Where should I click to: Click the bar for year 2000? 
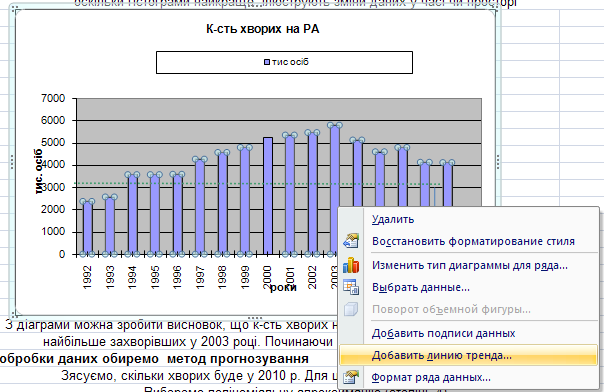pos(268,196)
